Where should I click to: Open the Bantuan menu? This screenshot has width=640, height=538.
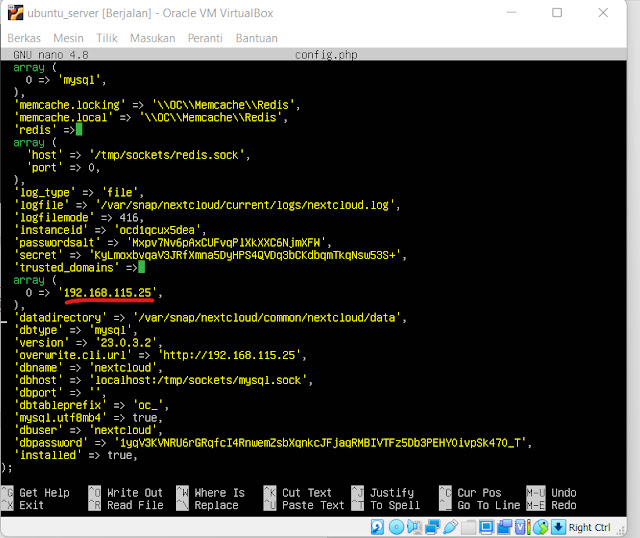[257, 38]
